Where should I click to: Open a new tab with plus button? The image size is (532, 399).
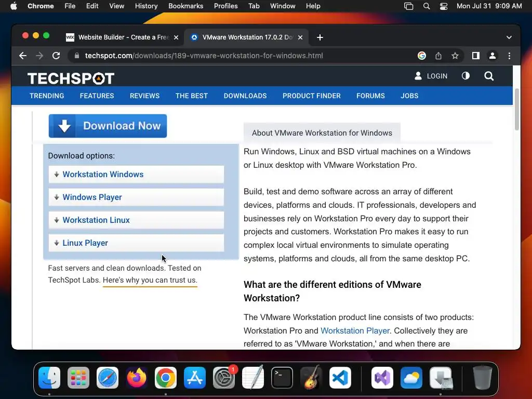click(x=320, y=37)
